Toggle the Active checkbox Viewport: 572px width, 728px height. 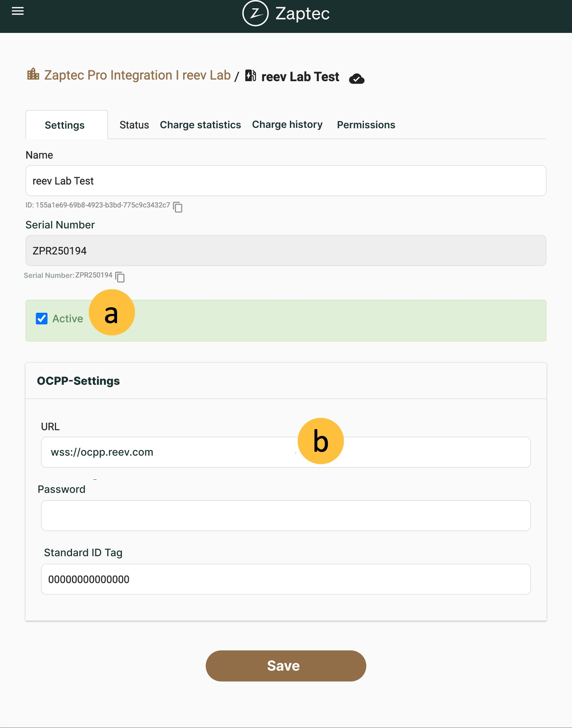42,319
